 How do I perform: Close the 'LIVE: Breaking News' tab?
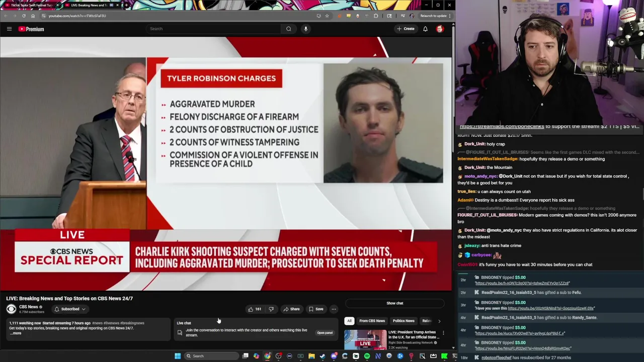click(x=117, y=5)
